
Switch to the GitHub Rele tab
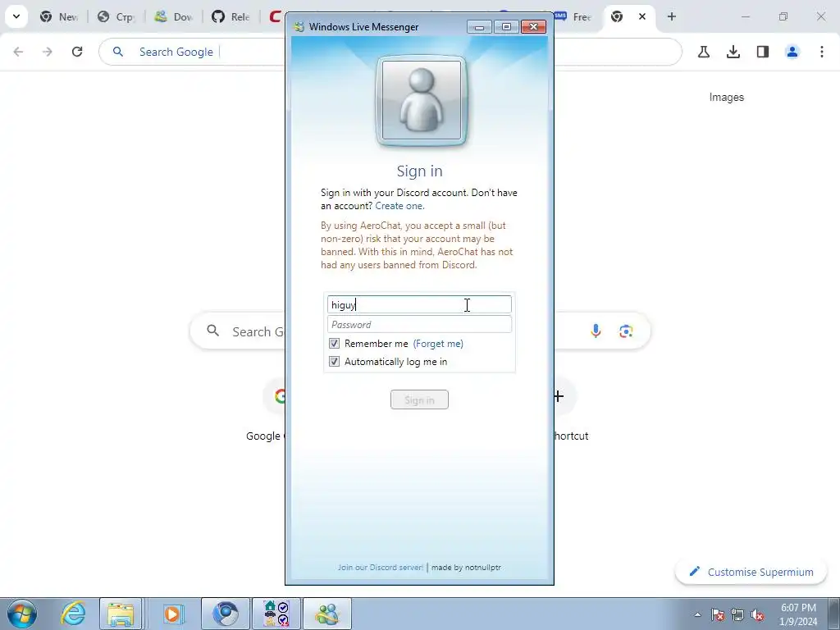point(231,17)
